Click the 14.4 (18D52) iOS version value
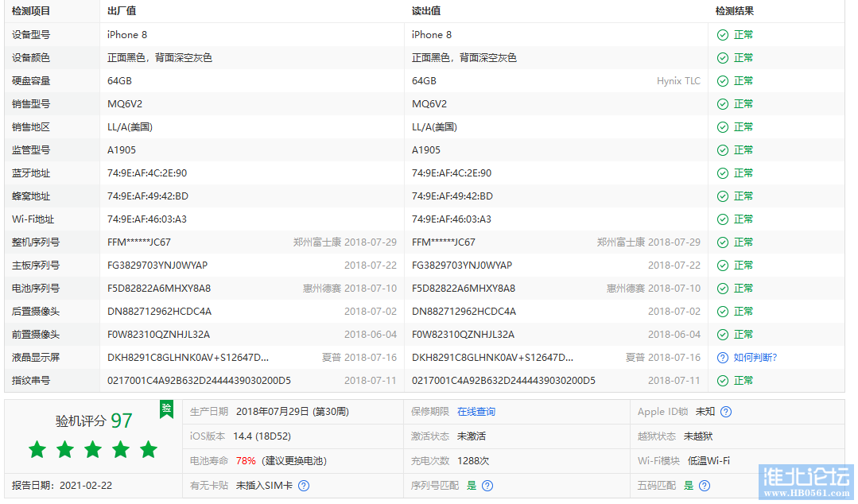 262,436
